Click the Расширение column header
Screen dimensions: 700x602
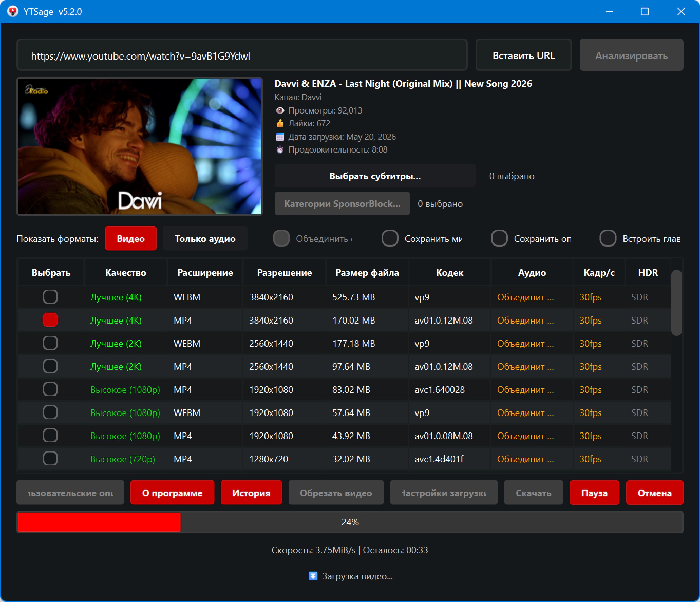[205, 273]
